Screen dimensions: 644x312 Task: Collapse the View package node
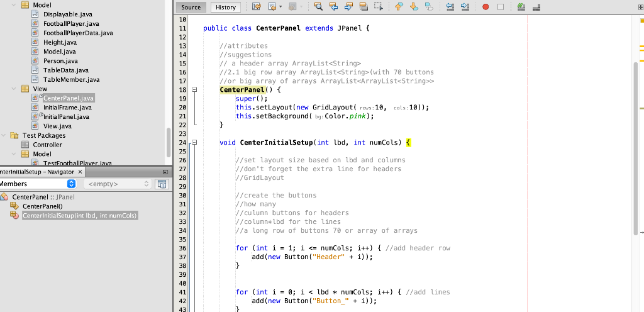(x=14, y=89)
